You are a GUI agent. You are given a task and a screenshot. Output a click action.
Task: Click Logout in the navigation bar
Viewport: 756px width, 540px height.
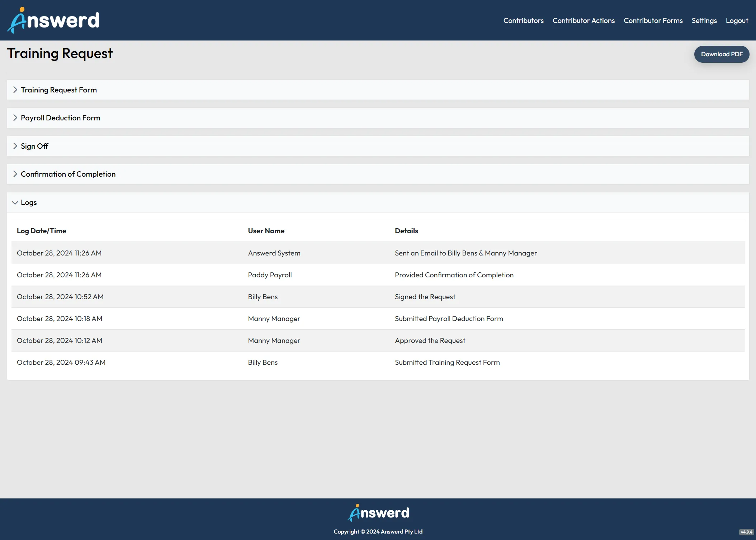(737, 20)
